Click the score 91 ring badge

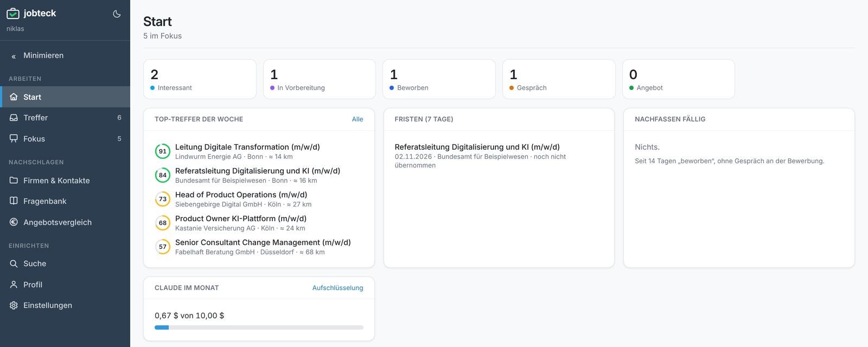[x=163, y=151]
